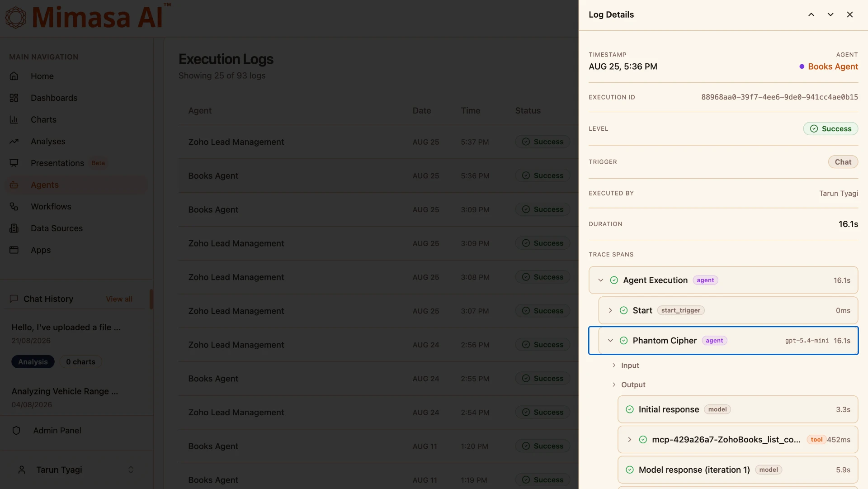Click the 0 charts badge
This screenshot has width=868, height=489.
click(80, 362)
